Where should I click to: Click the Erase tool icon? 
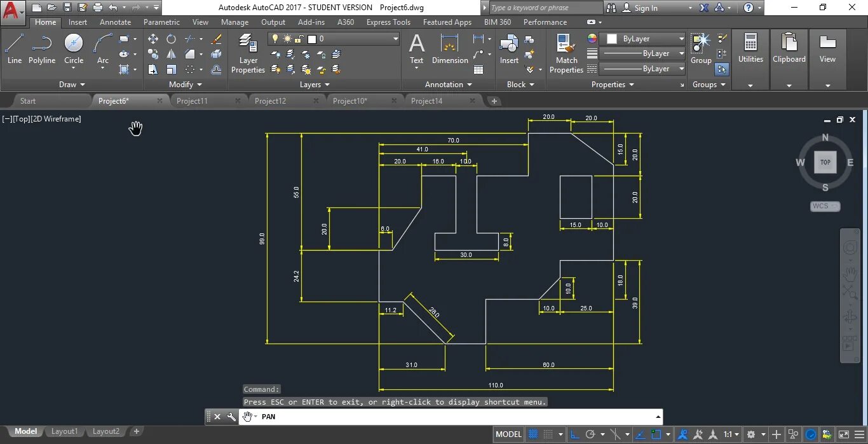point(216,39)
